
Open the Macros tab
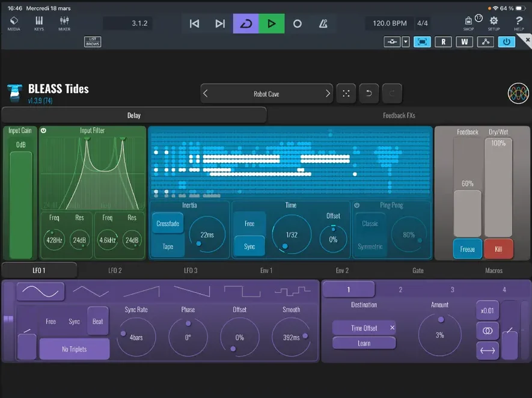point(494,271)
